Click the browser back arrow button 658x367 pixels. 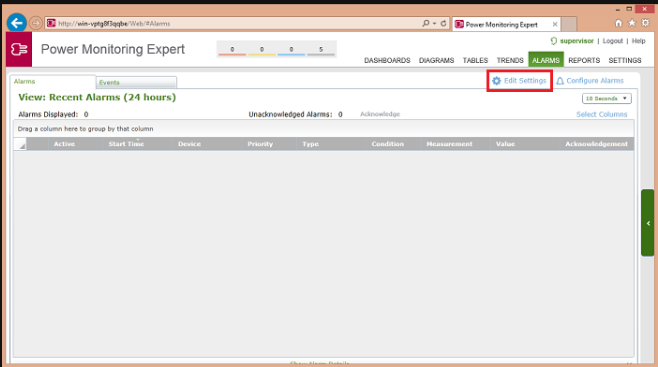pyautogui.click(x=17, y=23)
